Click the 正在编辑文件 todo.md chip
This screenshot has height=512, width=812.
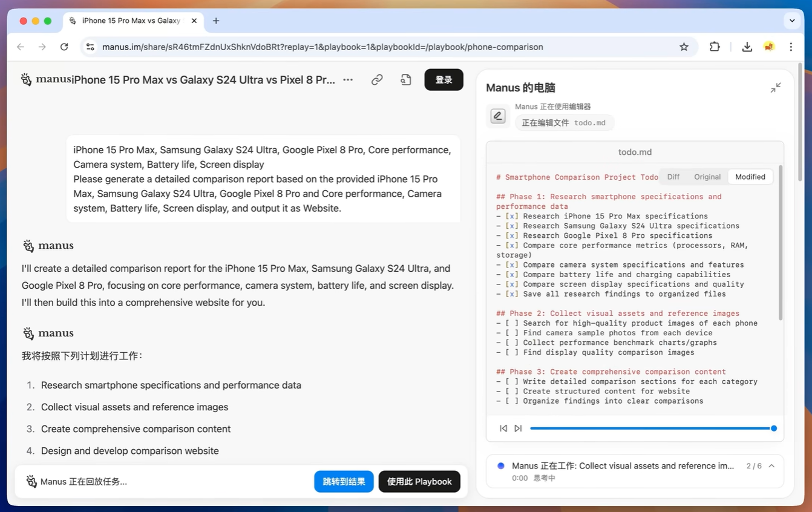(x=564, y=123)
